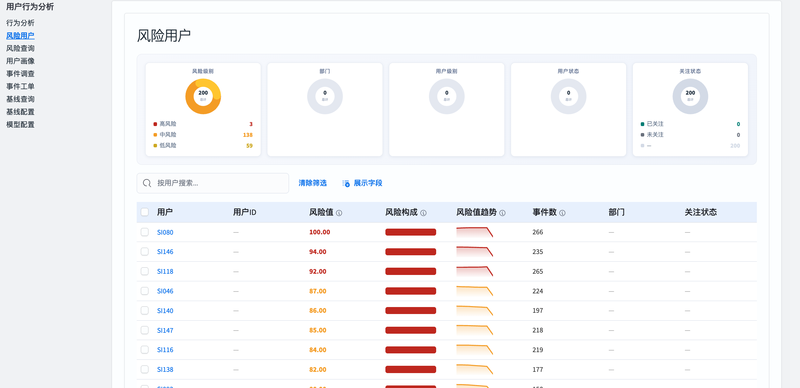
Task: Open 模型配置 in the sidebar
Action: (20, 125)
